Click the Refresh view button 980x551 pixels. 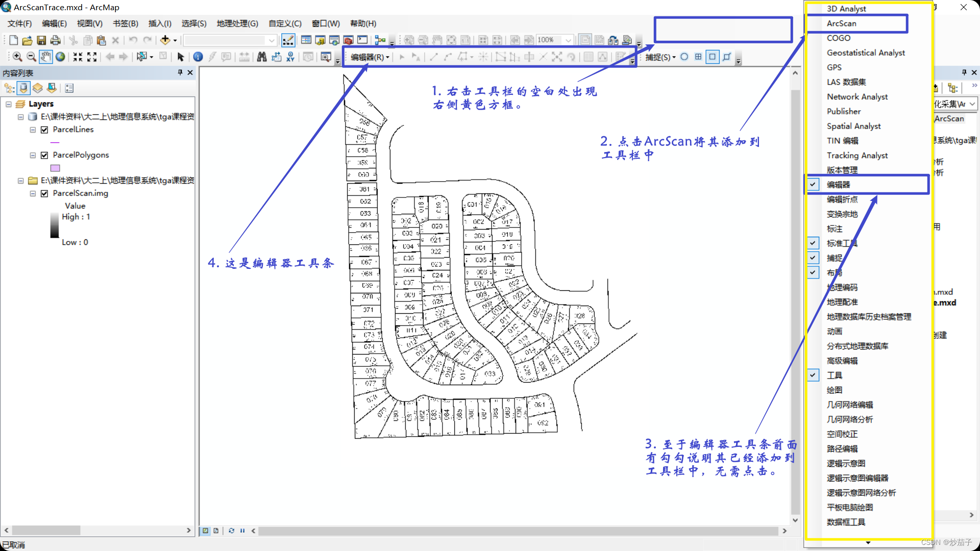point(231,531)
